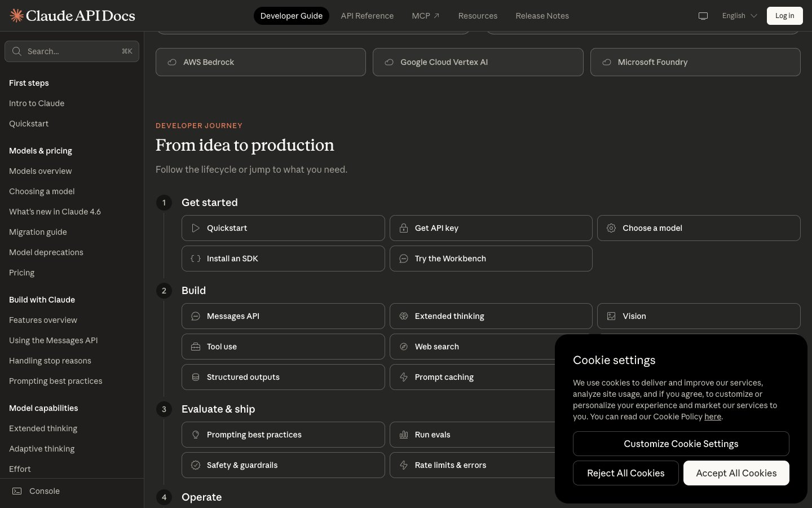Click the bar chart icon on Run evals
This screenshot has height=508, width=812.
point(404,435)
